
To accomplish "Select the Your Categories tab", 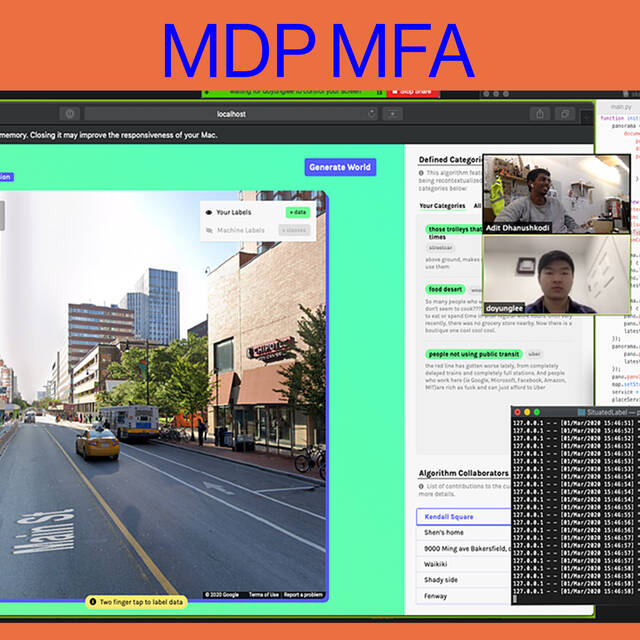I will point(442,206).
